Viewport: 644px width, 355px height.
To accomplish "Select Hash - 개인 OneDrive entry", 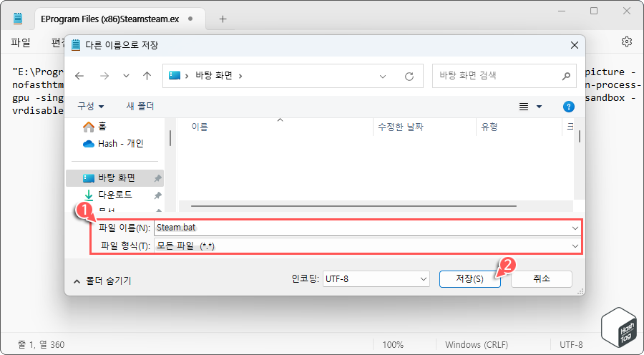I will point(113,144).
